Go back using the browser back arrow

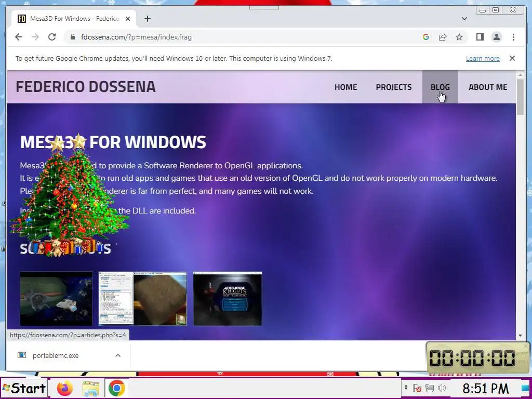pos(19,37)
